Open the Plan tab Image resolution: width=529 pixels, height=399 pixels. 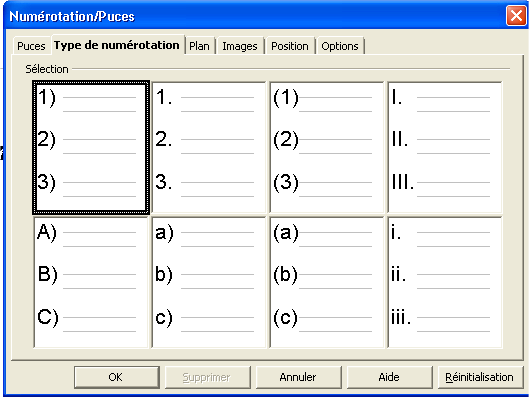(199, 46)
